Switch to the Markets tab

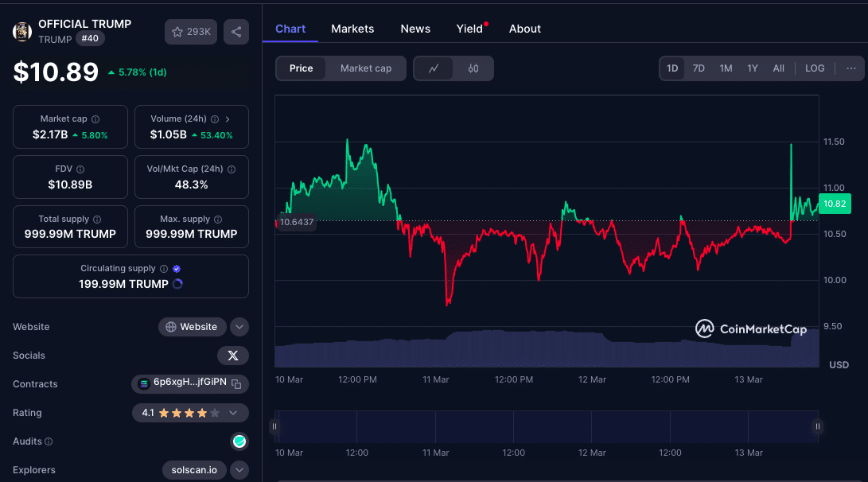[352, 29]
